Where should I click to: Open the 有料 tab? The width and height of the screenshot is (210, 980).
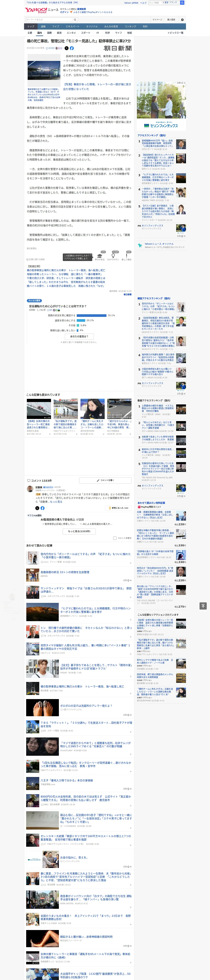click(x=145, y=26)
